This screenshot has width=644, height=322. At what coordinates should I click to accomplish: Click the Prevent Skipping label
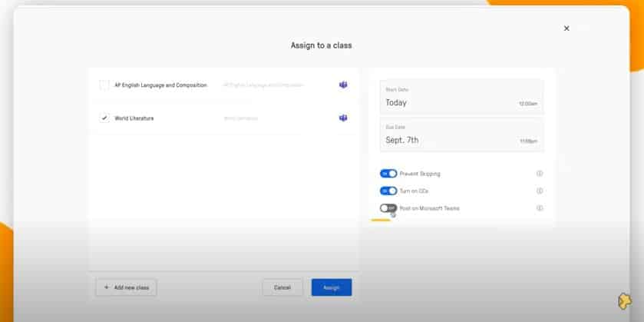[420, 174]
